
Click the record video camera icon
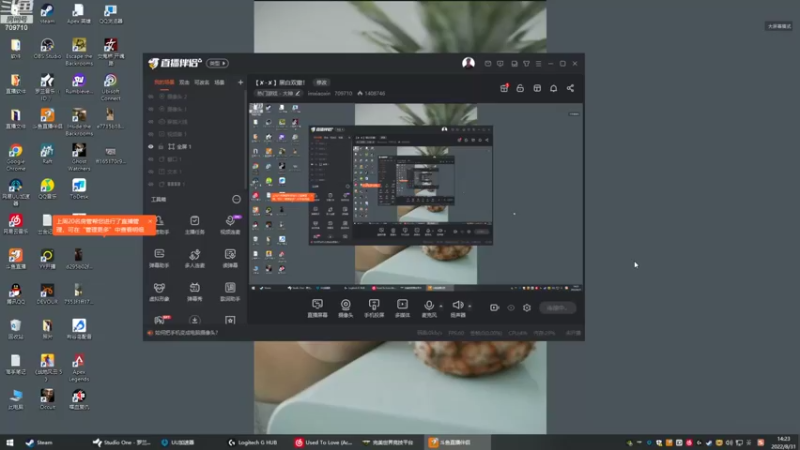494,308
